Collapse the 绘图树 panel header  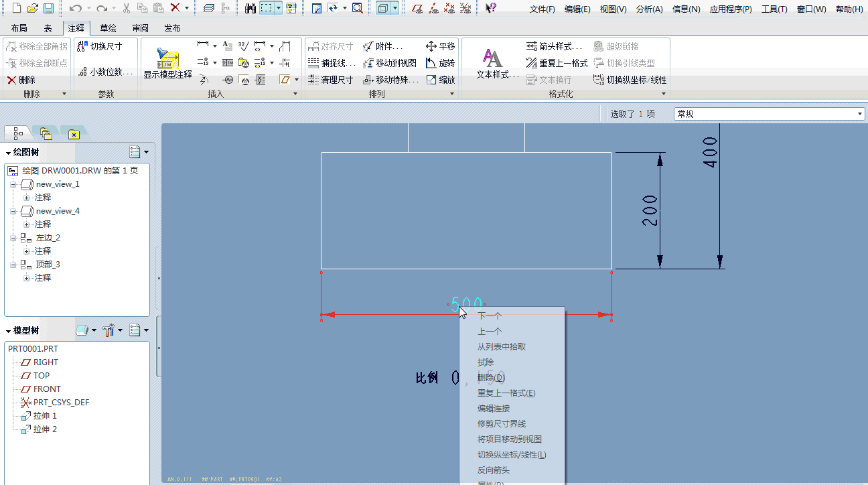(9, 153)
